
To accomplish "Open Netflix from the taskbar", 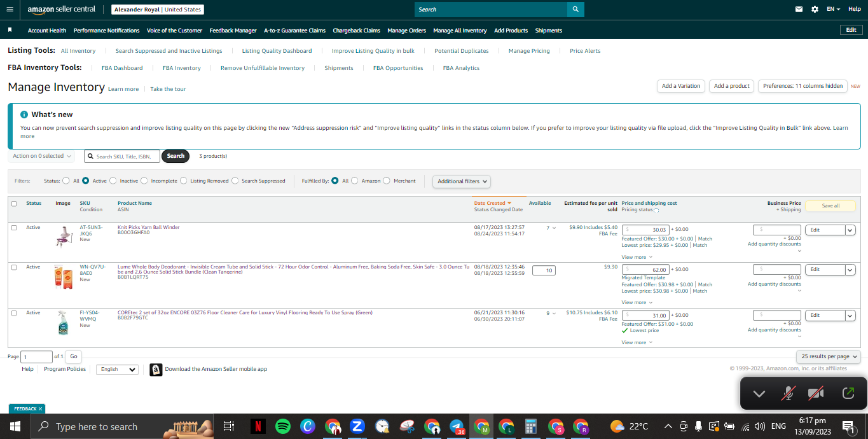I will point(258,426).
